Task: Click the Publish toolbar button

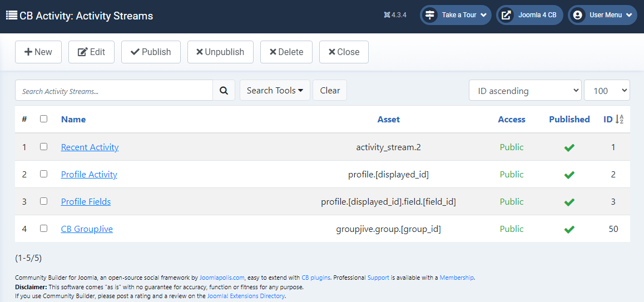Action: click(151, 52)
